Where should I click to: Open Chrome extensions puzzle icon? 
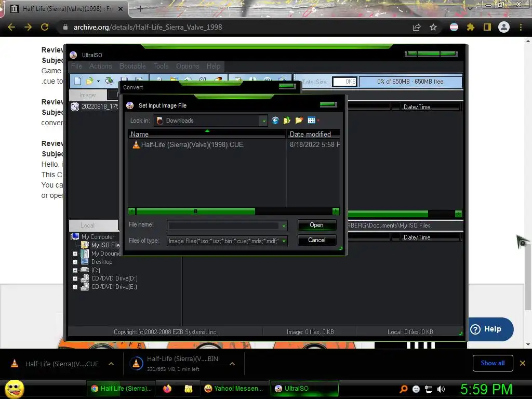click(471, 27)
